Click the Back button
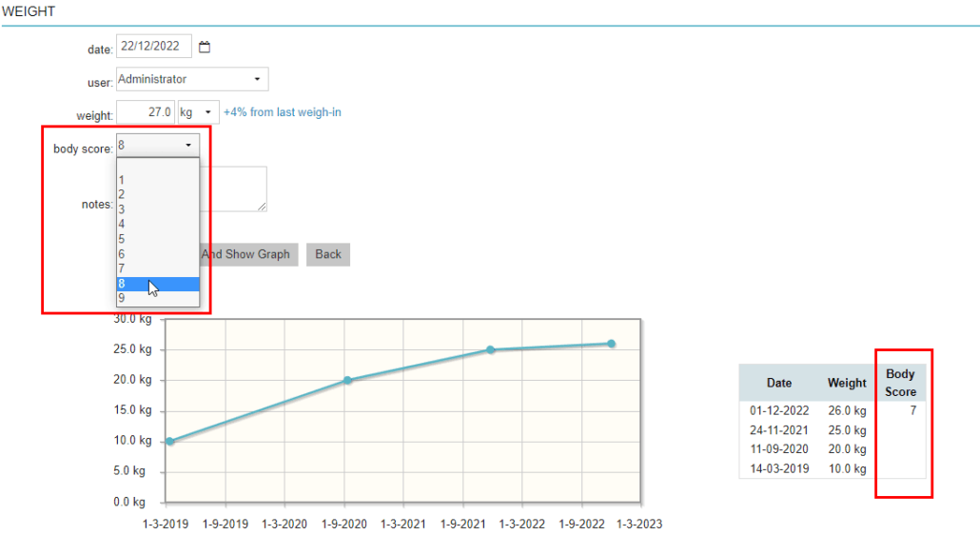Viewport: 980px width, 555px height. [x=327, y=254]
